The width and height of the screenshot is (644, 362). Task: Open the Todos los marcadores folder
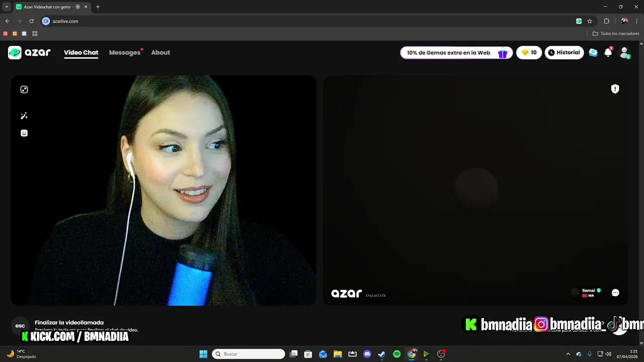(x=616, y=34)
